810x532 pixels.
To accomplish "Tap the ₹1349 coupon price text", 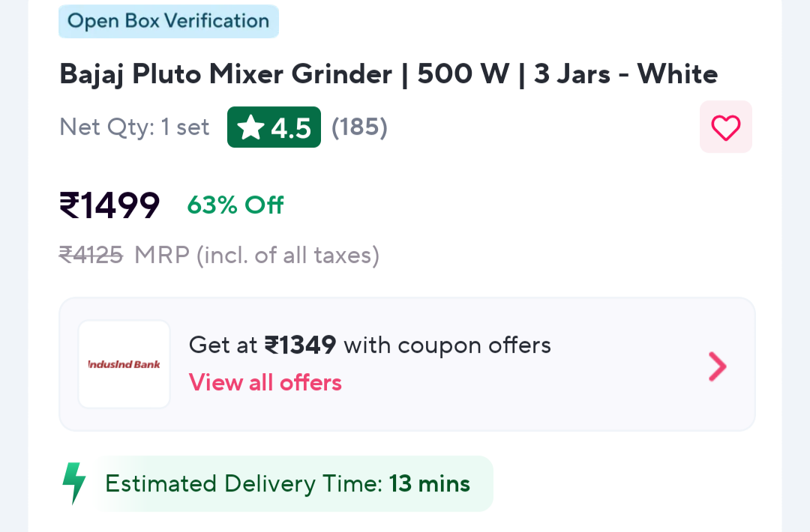I will coord(299,345).
